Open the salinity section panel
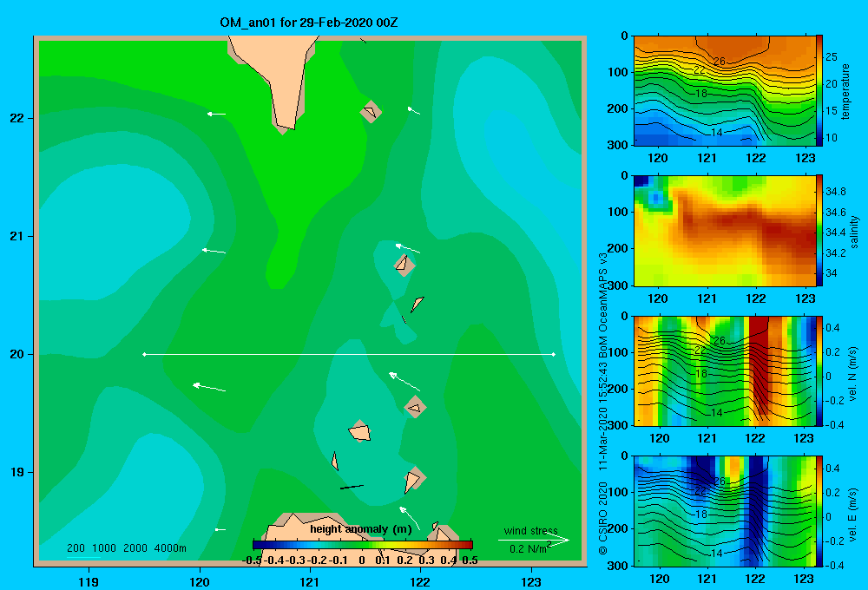The height and width of the screenshot is (590, 868). tap(725, 231)
